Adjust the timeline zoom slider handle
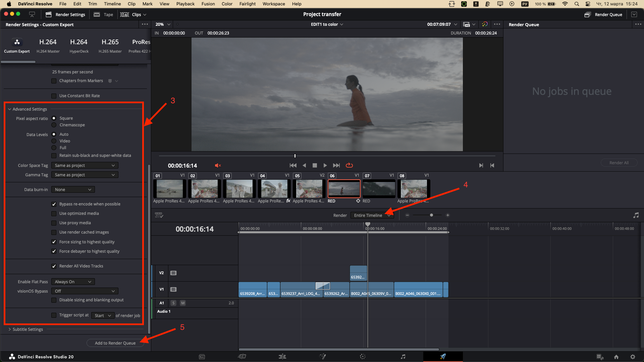Image resolution: width=644 pixels, height=362 pixels. coord(431,215)
